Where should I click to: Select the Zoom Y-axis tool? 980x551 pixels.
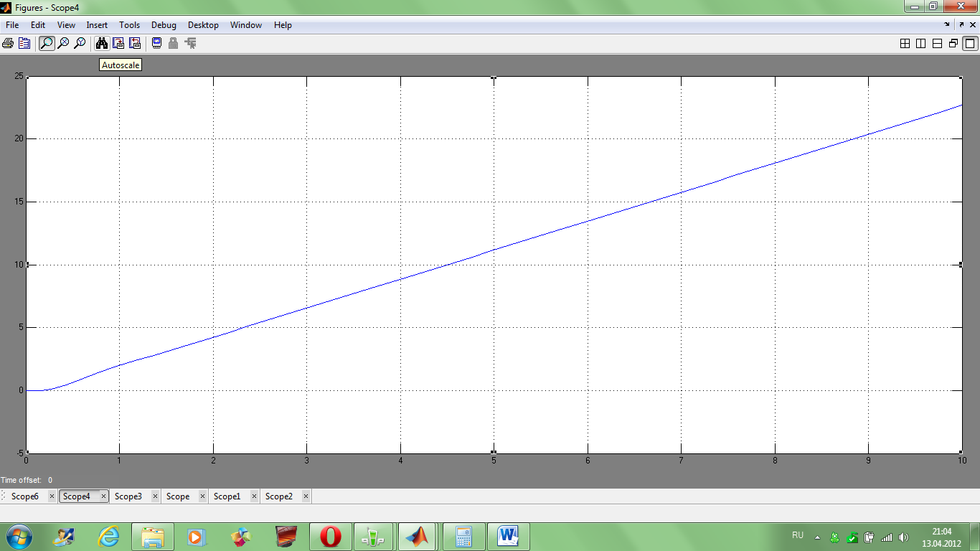80,43
